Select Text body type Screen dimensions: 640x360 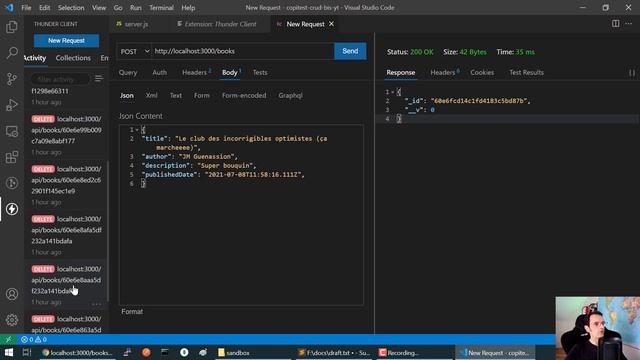pyautogui.click(x=176, y=96)
